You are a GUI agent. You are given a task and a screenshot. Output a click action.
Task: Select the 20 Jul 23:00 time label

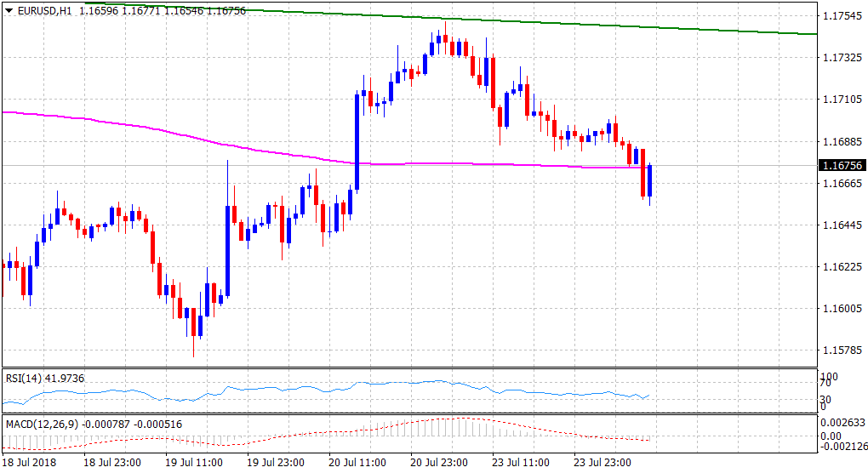coord(439,463)
